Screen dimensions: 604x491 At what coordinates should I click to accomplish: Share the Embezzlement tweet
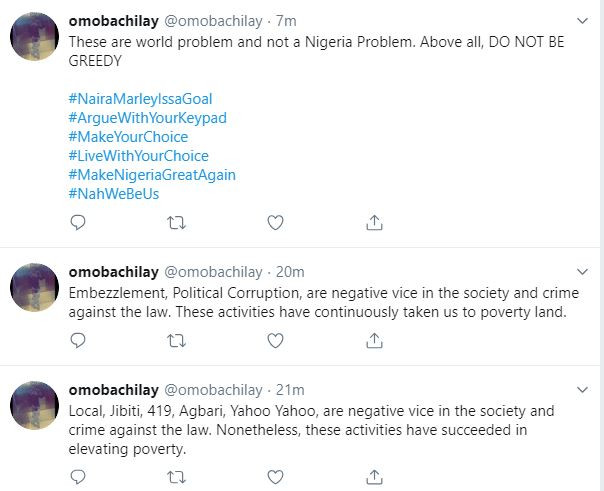[374, 341]
